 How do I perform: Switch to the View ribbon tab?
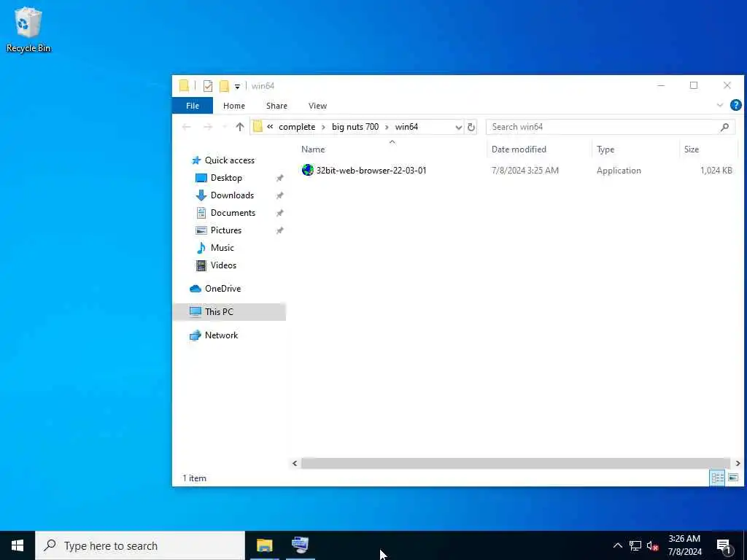[317, 106]
